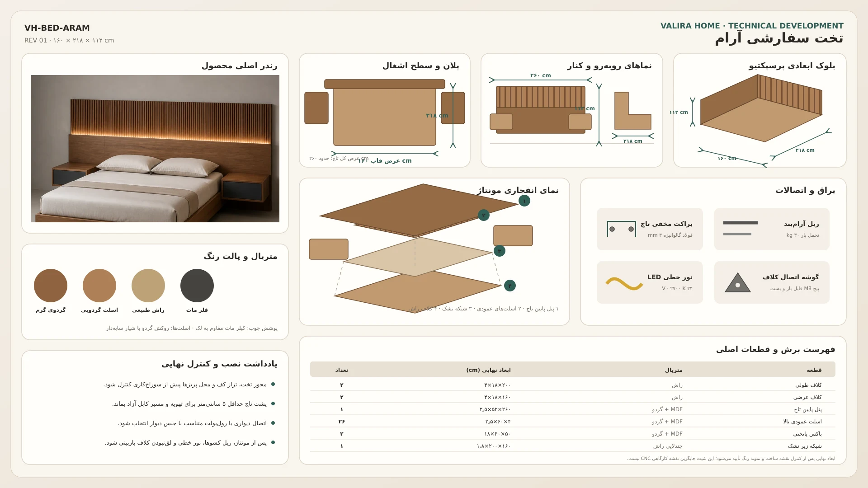
Task: Click the heading رندر اصلی محصول
Action: click(239, 66)
